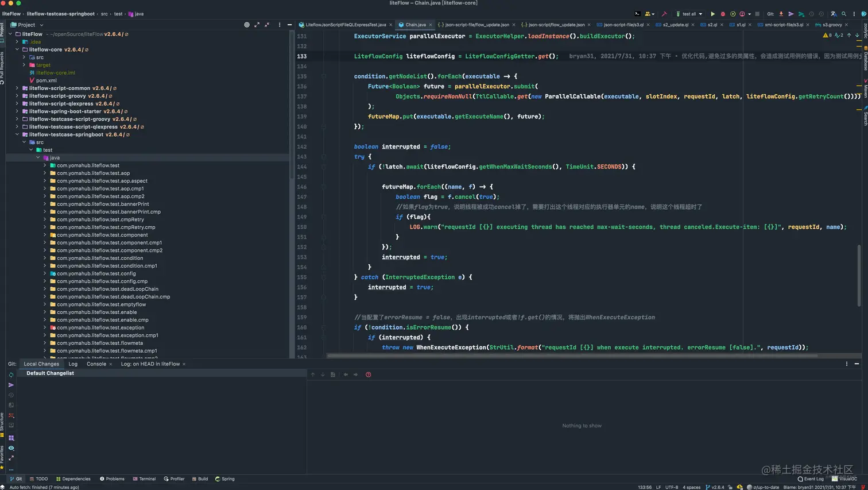Open Project panel options kebab icon

point(280,25)
